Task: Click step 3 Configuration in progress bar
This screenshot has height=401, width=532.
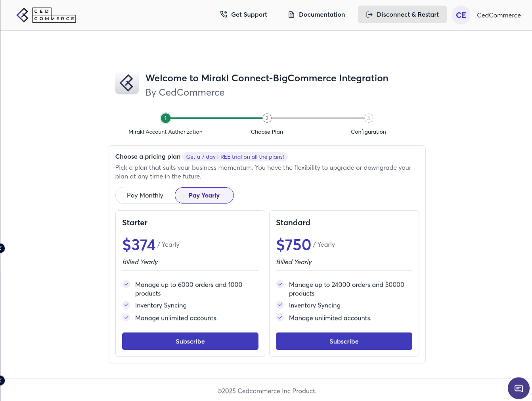Action: click(x=368, y=118)
